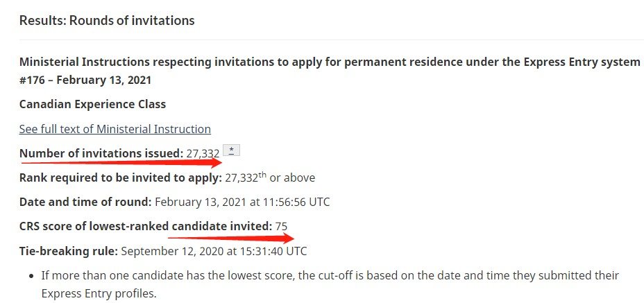Image resolution: width=644 pixels, height=303 pixels.
Task: Click the Tie-breaking rule label
Action: point(69,251)
